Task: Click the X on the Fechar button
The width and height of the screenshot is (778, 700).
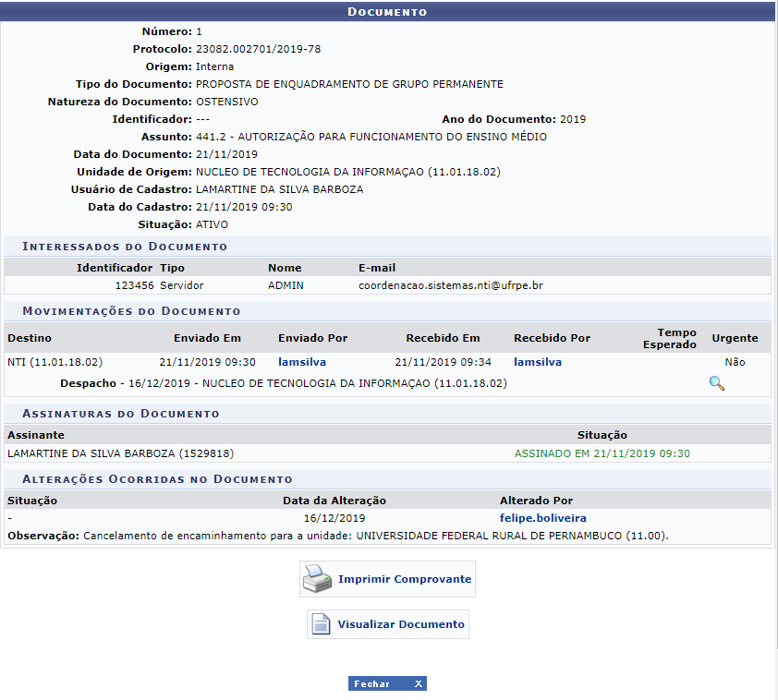Action: click(x=419, y=683)
